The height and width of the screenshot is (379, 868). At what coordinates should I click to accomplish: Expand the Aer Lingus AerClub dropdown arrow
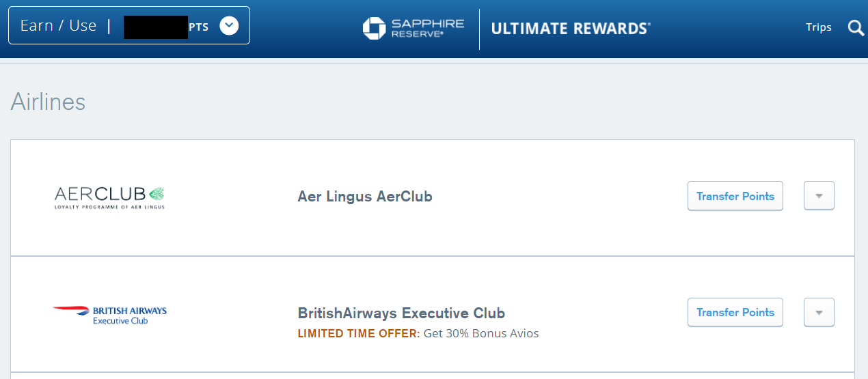click(x=819, y=196)
